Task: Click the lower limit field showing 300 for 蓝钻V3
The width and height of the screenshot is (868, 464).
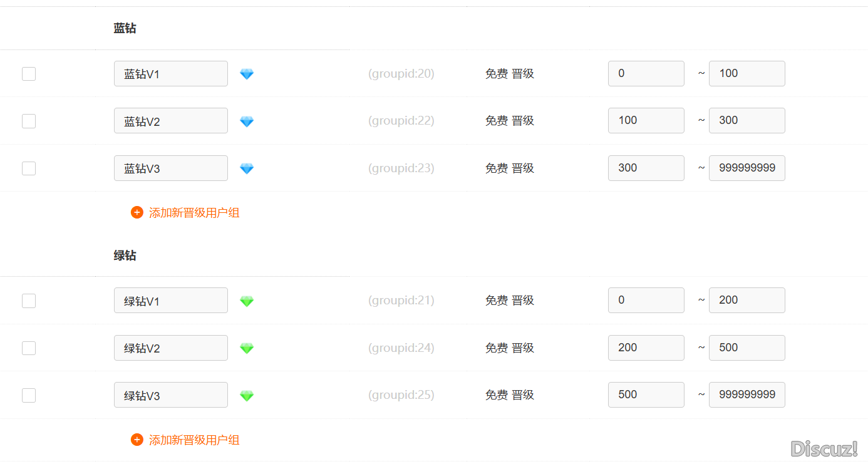Action: [x=646, y=168]
